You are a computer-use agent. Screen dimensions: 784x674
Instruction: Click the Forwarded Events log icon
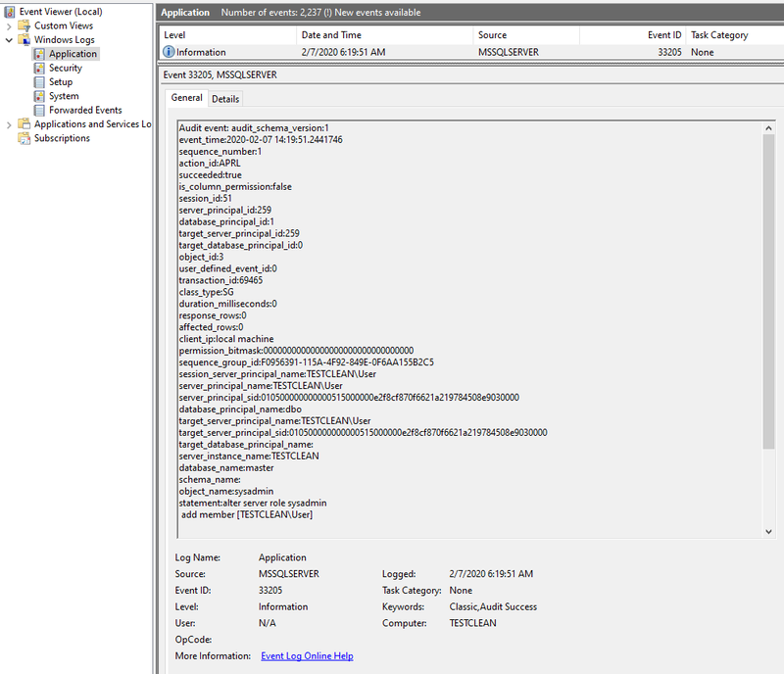click(39, 110)
